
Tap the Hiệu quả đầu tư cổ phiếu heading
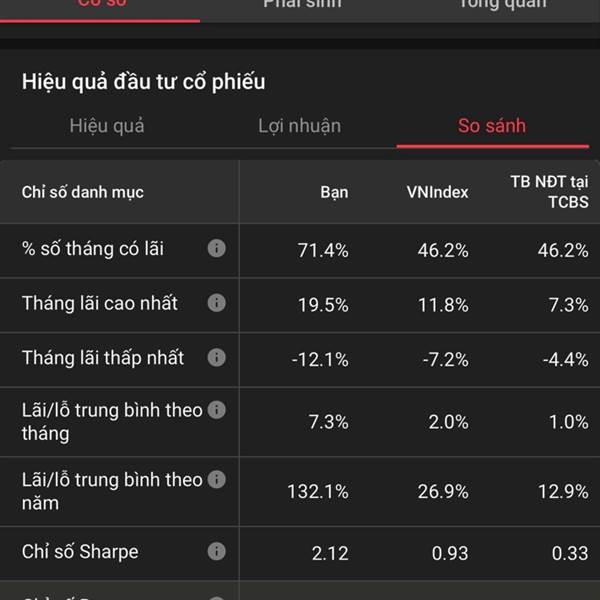tap(143, 82)
